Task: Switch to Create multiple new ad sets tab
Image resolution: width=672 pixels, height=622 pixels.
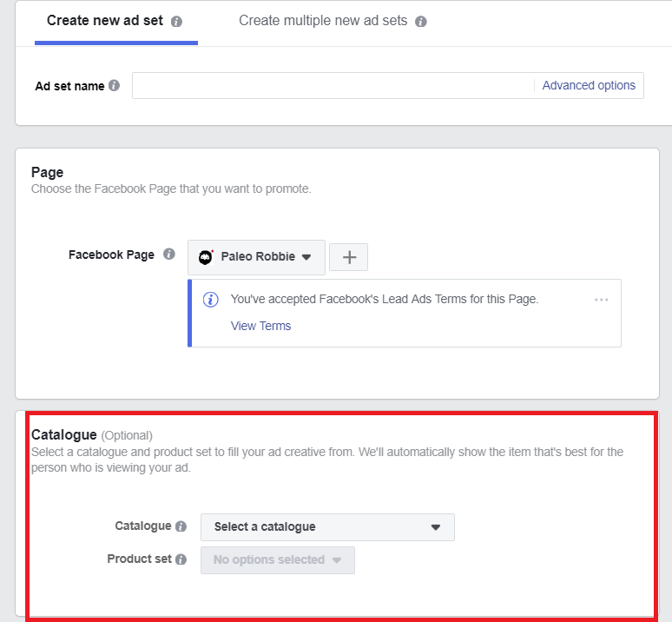Action: 323,21
